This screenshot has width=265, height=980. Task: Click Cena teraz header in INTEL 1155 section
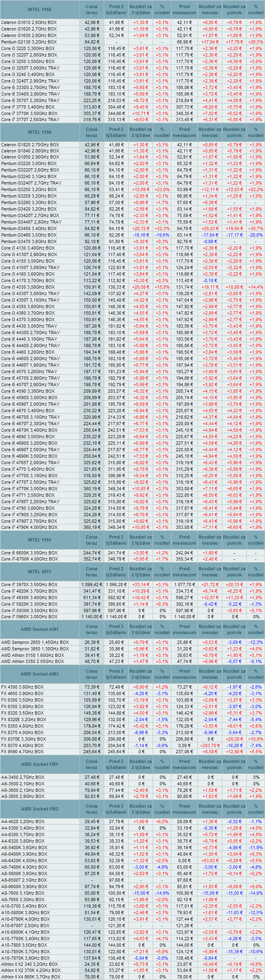point(92,9)
